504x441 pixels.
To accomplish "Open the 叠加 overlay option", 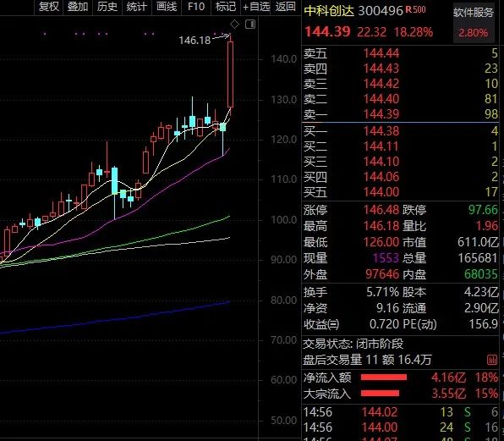I will pos(78,7).
